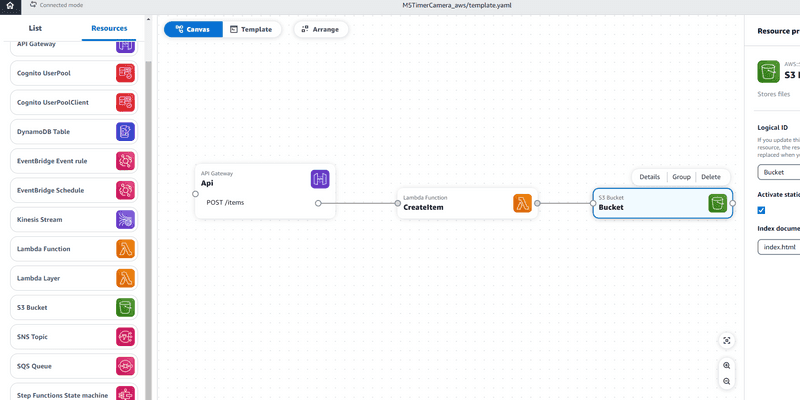Click the POST /items output port
The image size is (800, 400).
(318, 203)
